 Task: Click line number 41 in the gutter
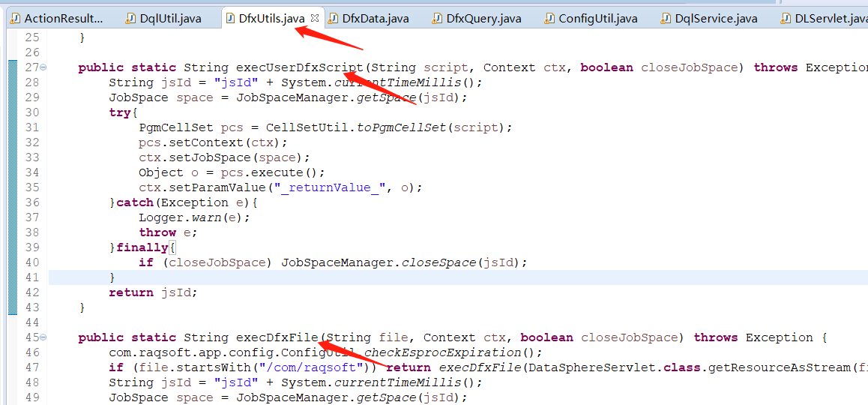(x=33, y=277)
